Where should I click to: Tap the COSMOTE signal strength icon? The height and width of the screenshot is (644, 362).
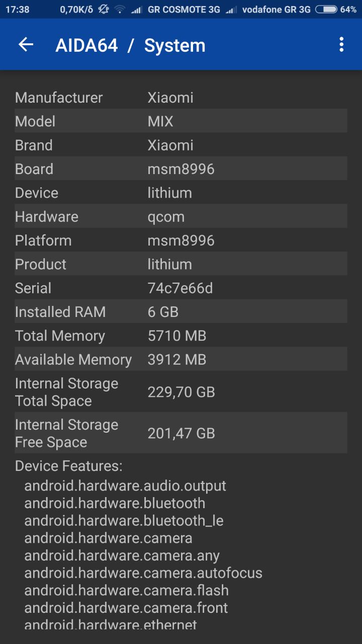(x=136, y=10)
